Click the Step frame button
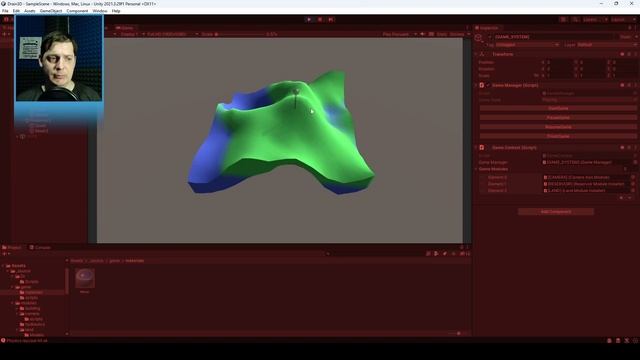Image resolution: width=640 pixels, height=360 pixels. 331,19
